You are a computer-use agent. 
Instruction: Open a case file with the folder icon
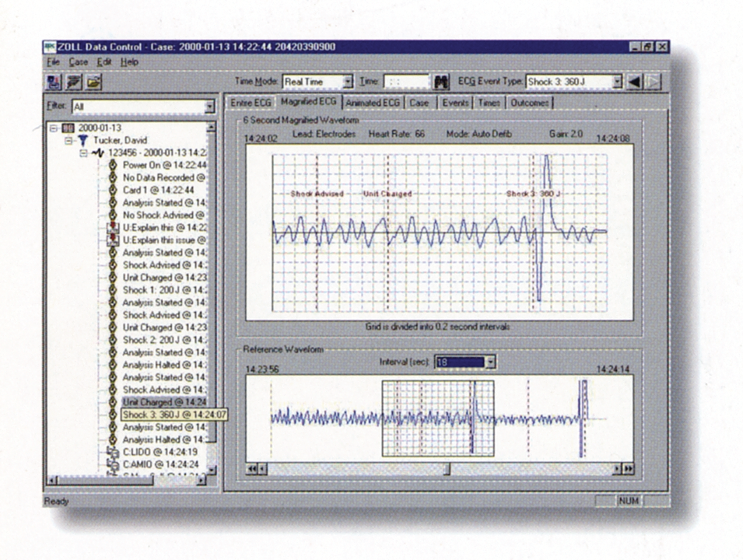(x=93, y=80)
